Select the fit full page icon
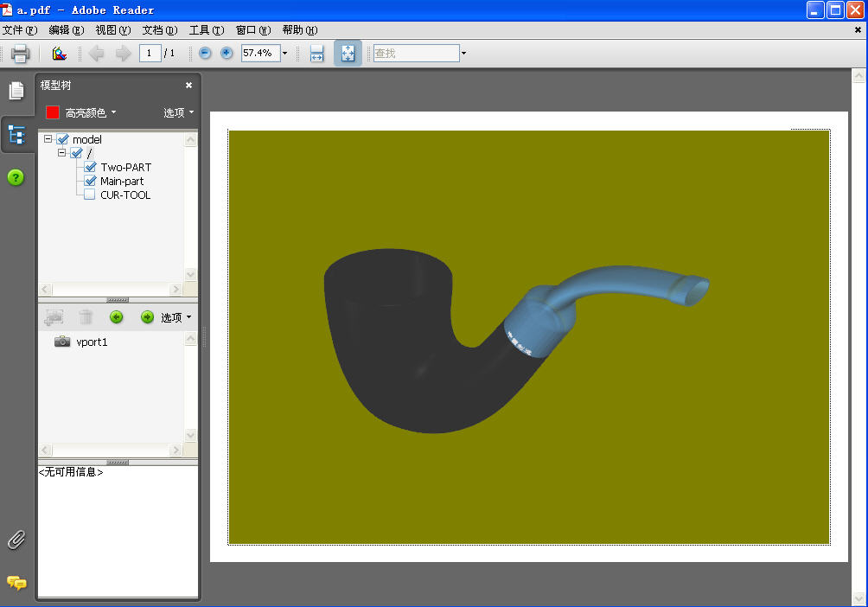Viewport: 868px width, 607px height. click(348, 53)
